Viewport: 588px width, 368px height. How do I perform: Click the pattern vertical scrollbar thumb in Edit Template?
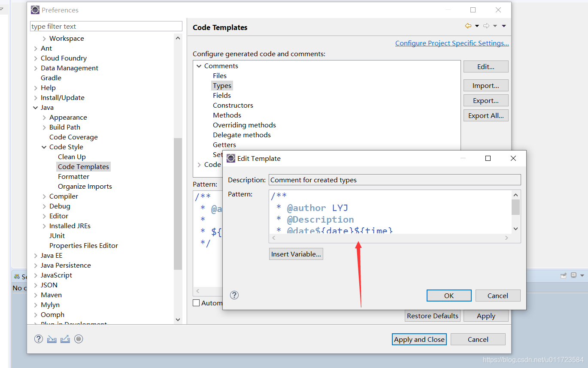point(516,207)
